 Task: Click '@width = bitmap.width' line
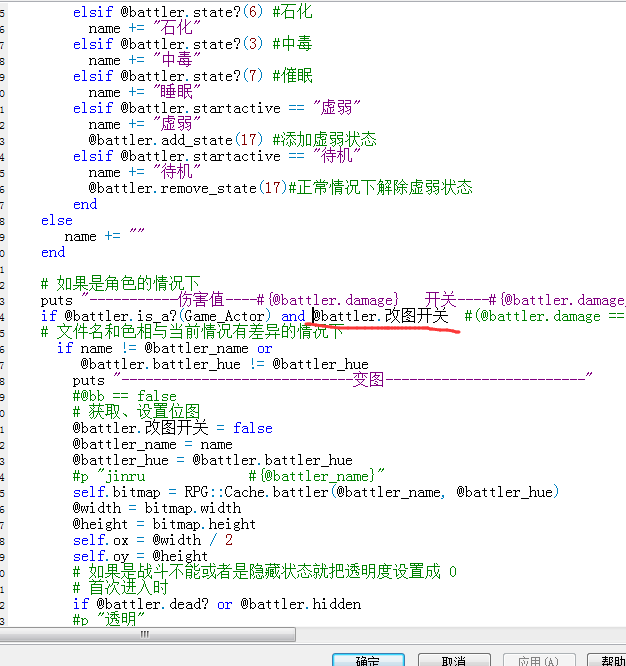click(157, 508)
